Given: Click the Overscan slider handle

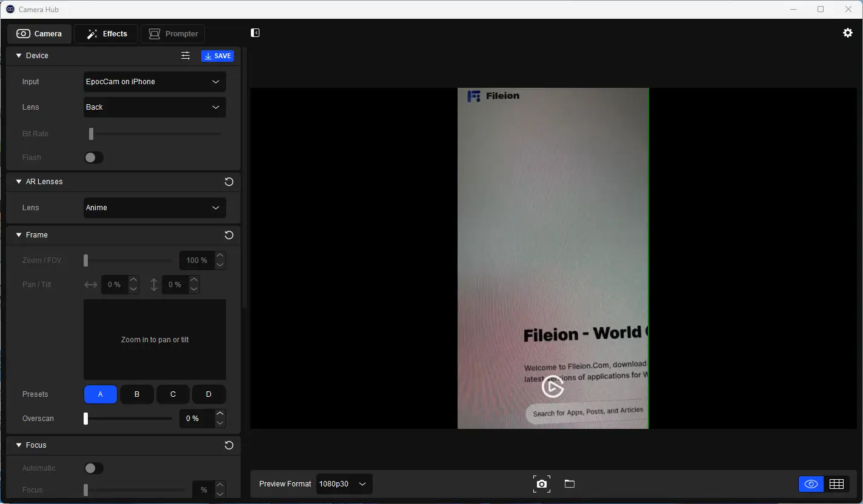Looking at the screenshot, I should [x=85, y=419].
